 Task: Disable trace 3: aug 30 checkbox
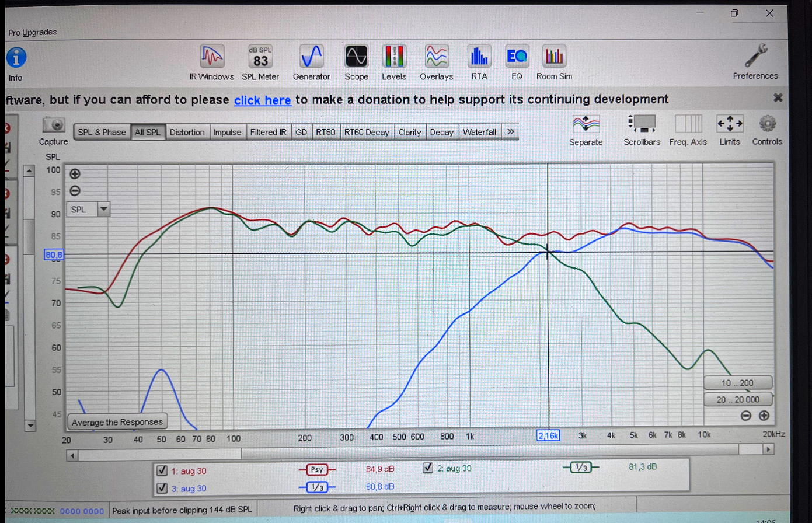click(162, 488)
